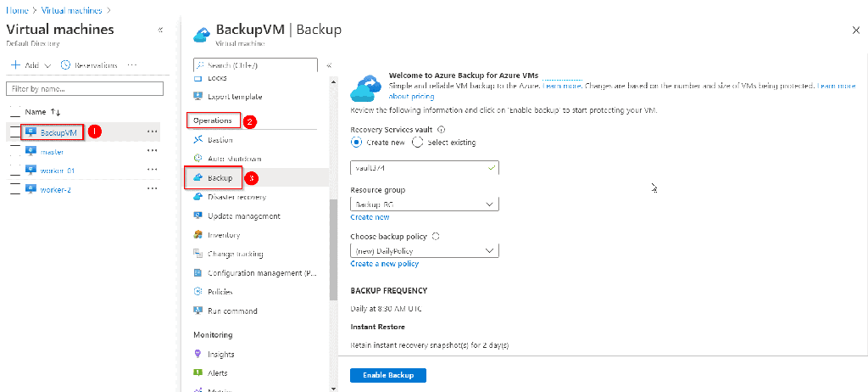Click the Reservations toolbar label

[96, 65]
